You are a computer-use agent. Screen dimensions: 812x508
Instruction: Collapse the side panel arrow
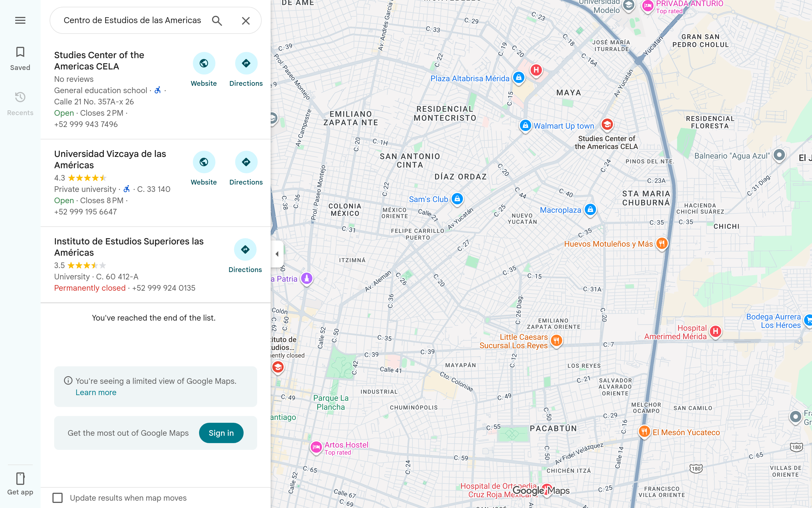tap(277, 254)
